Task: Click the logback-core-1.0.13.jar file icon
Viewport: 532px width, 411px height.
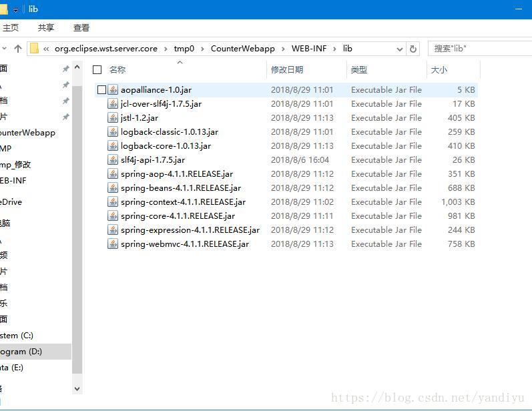Action: [x=113, y=146]
